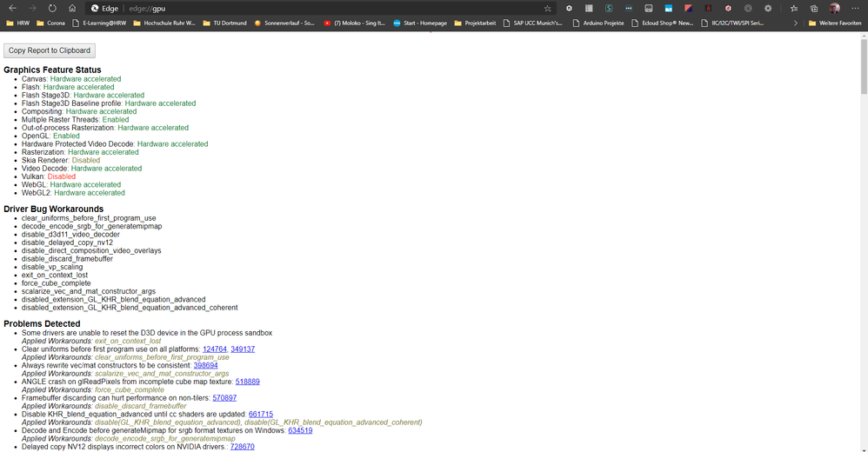Open the Settings and more ellipsis menu
The width and height of the screenshot is (868, 452).
(x=855, y=9)
